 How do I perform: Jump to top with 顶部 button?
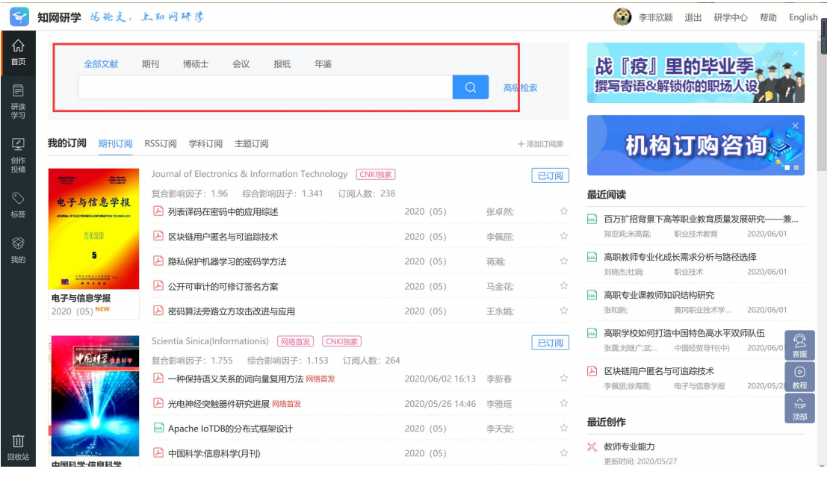pos(799,408)
